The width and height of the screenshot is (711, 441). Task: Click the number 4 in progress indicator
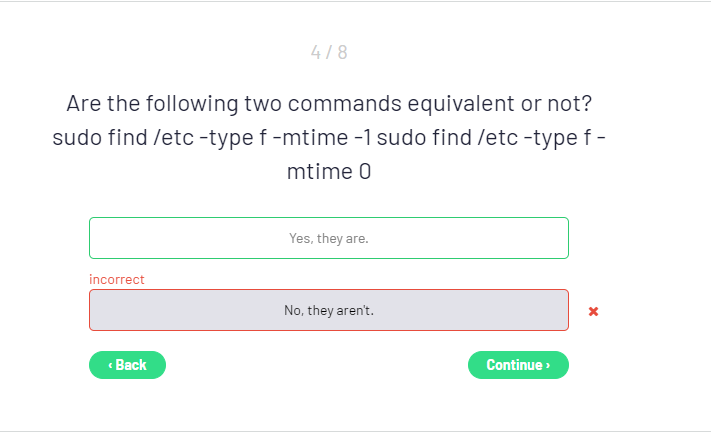pyautogui.click(x=316, y=52)
